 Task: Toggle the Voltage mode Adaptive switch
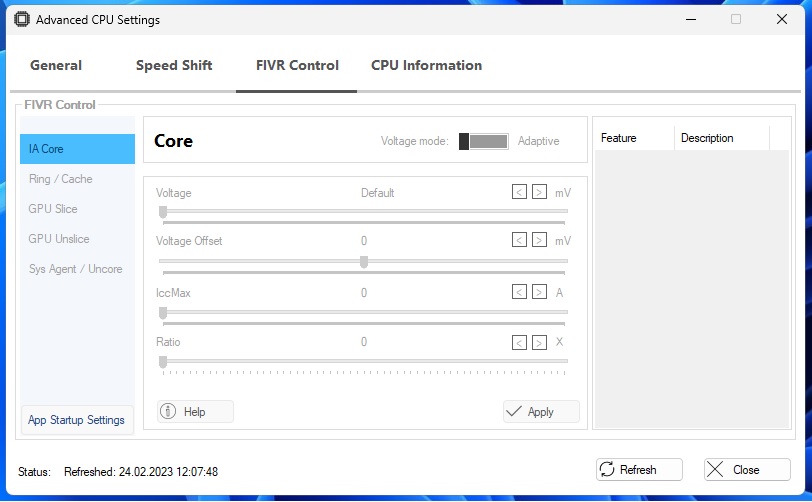[x=484, y=141]
